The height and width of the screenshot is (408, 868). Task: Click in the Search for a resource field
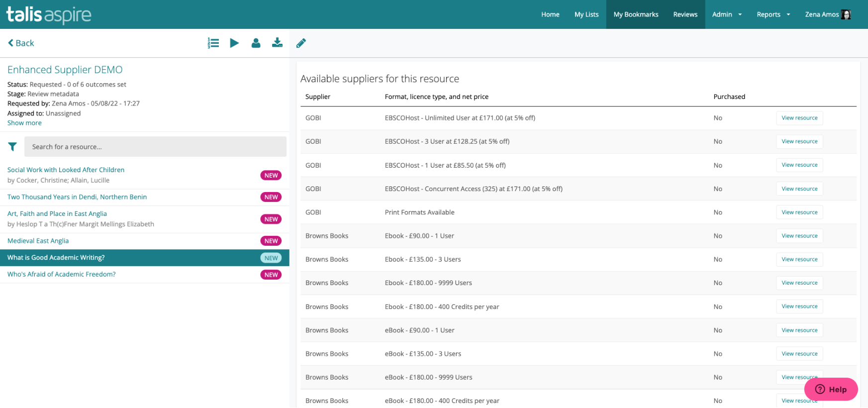point(155,147)
